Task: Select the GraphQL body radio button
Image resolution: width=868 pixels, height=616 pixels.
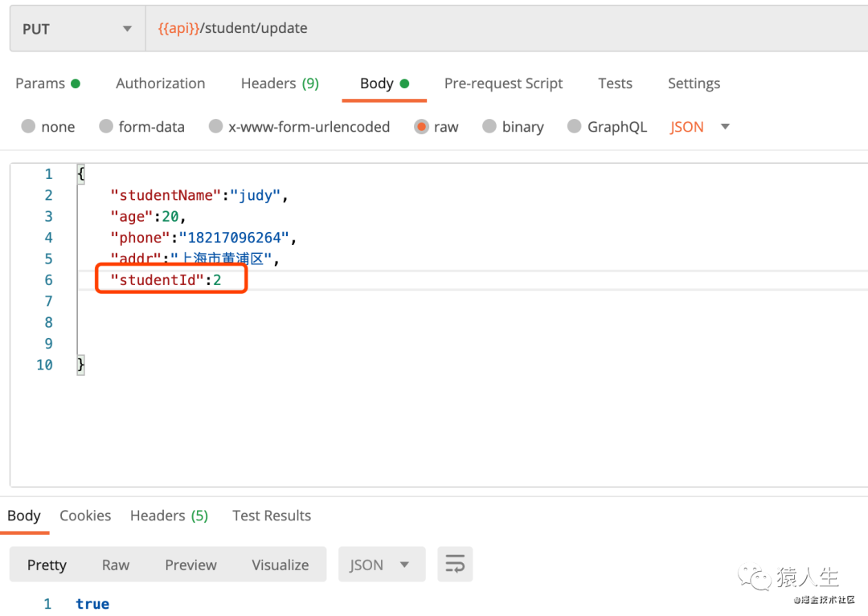Action: [x=575, y=127]
